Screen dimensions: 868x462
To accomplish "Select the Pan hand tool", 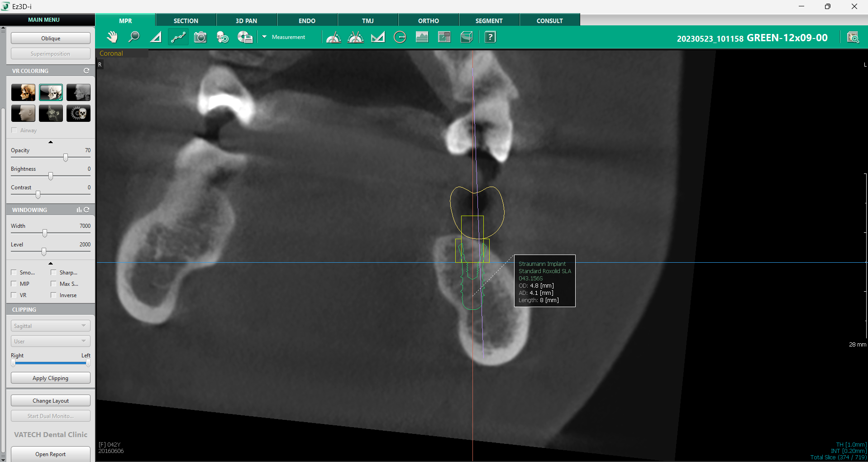I will pos(112,37).
